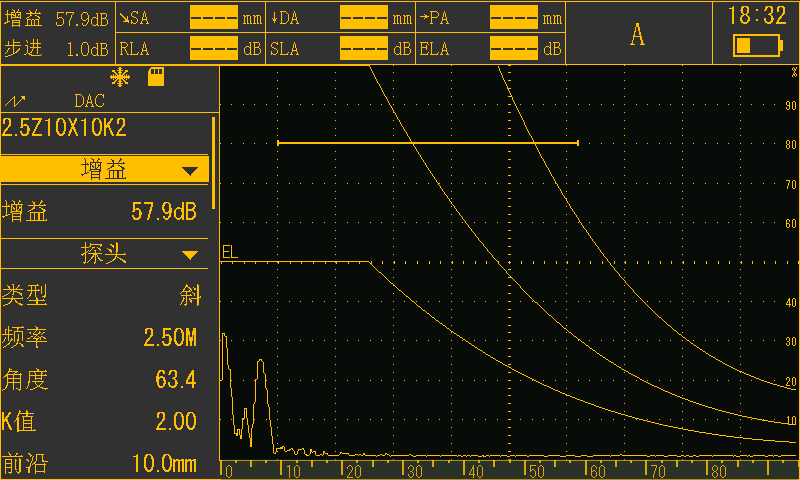Click the DAC mode label
This screenshot has width=800, height=480.
(89, 101)
